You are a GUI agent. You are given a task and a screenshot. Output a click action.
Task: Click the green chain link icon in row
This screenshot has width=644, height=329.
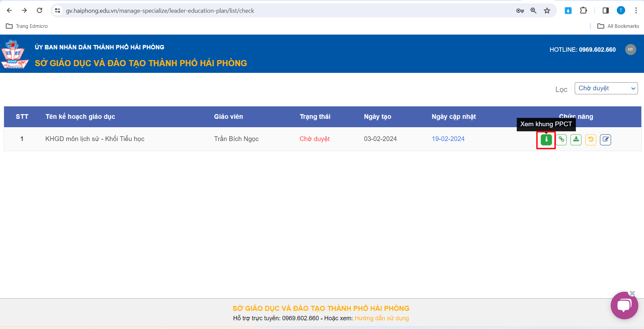(x=561, y=139)
